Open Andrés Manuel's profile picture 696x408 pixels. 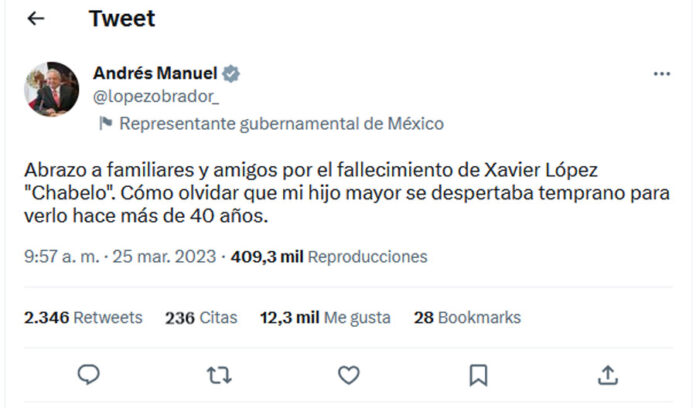pyautogui.click(x=51, y=89)
